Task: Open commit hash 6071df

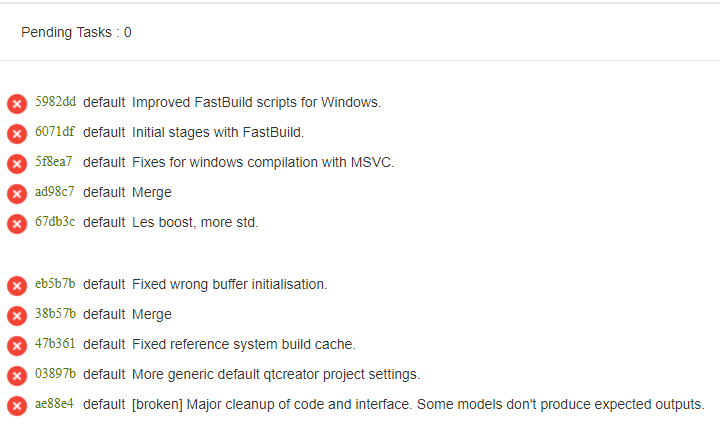Action: click(x=55, y=131)
